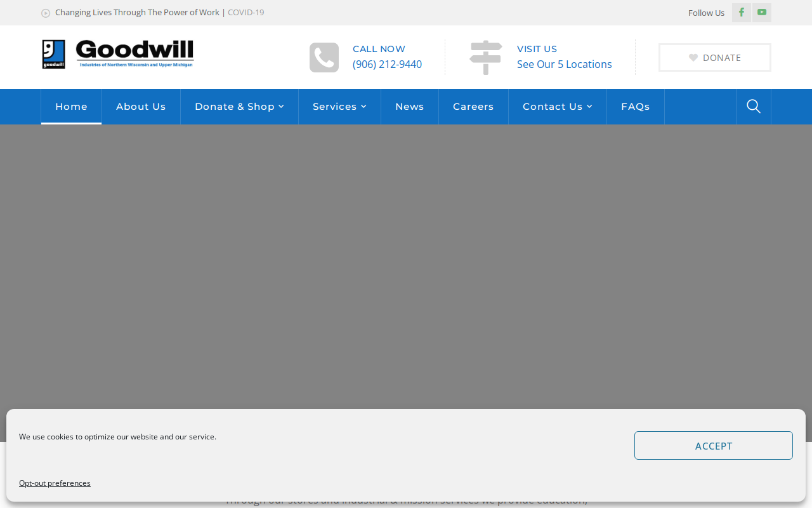Click the DONATE button
This screenshot has width=812, height=508.
tap(715, 58)
